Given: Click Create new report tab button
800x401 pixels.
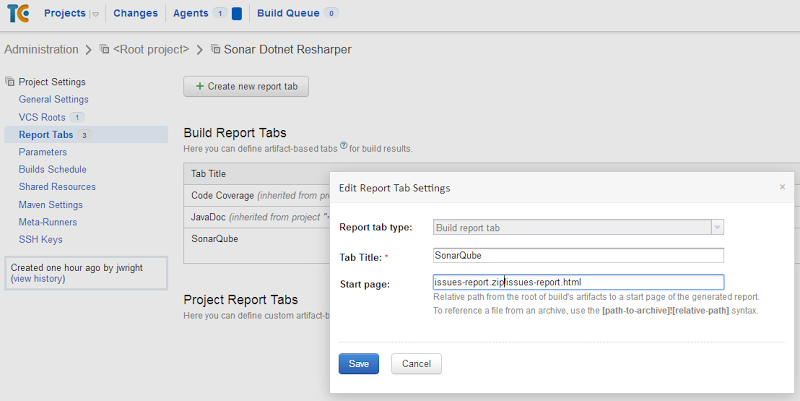Looking at the screenshot, I should point(246,86).
